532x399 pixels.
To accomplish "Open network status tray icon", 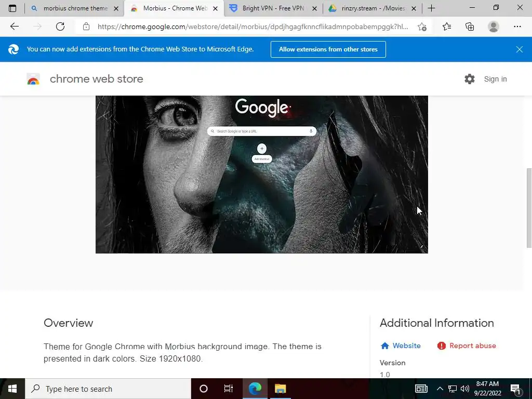I will pyautogui.click(x=453, y=389).
